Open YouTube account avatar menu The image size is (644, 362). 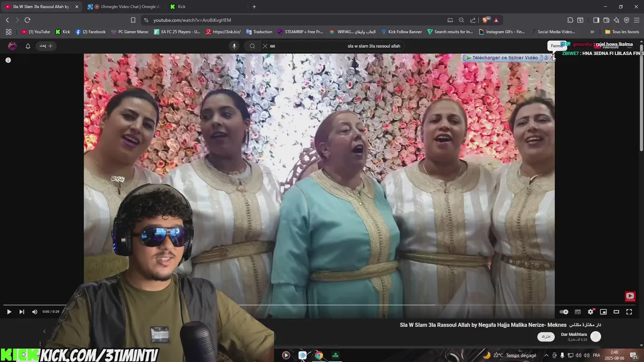(x=13, y=46)
